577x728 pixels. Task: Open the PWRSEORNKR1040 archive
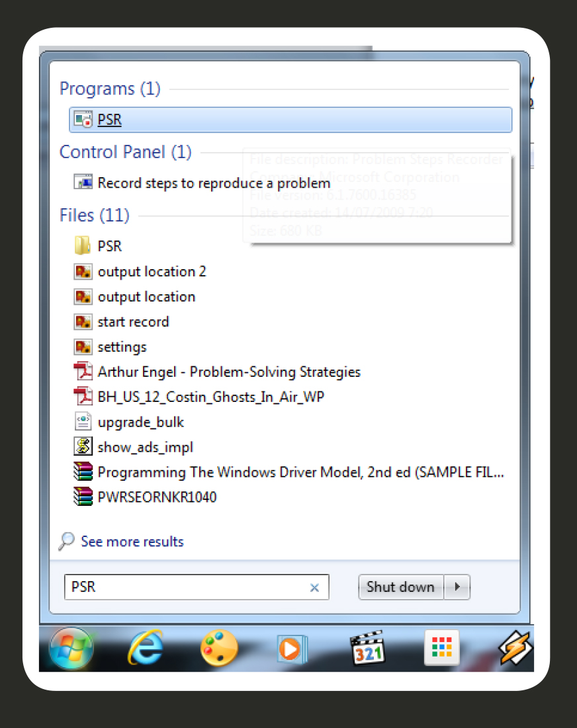157,497
